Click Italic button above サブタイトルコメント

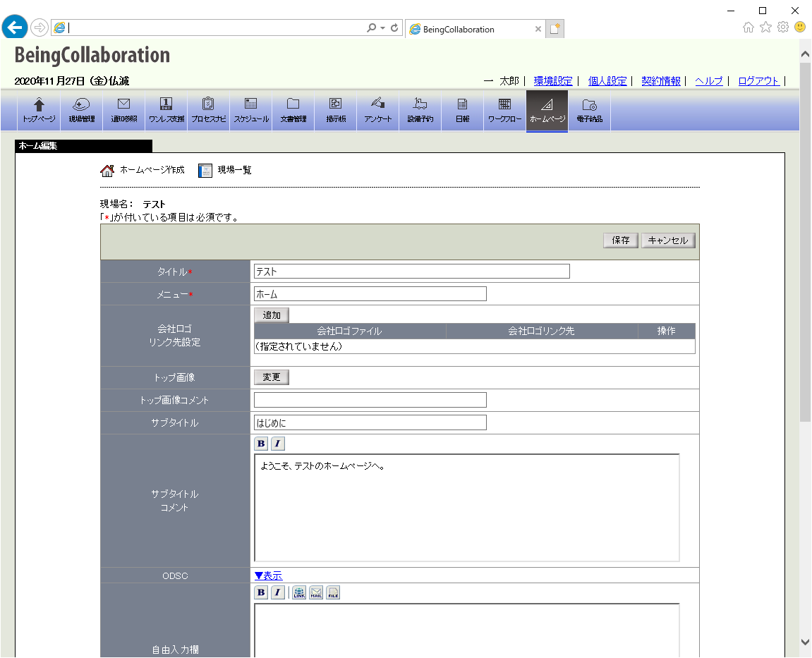tap(277, 444)
